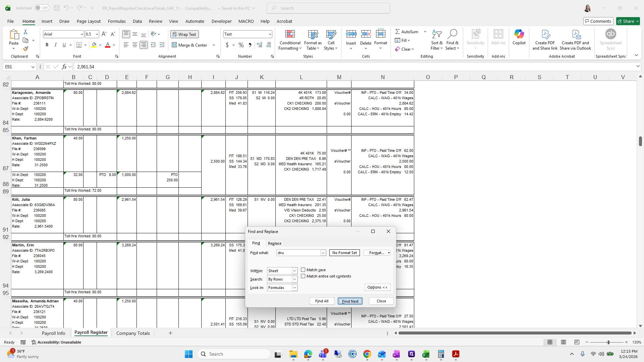Click the Percent Style icon

point(241,45)
